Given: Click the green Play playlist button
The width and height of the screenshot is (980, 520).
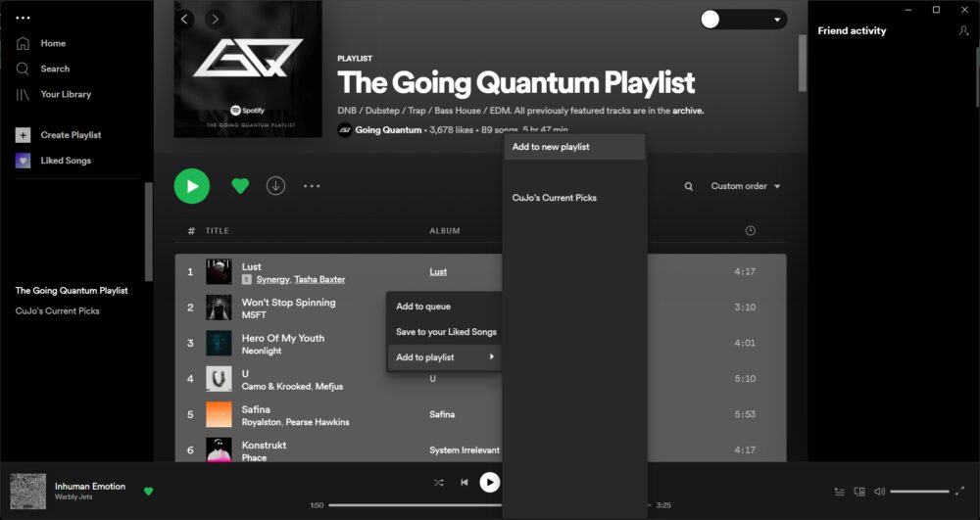Looking at the screenshot, I should 192,186.
